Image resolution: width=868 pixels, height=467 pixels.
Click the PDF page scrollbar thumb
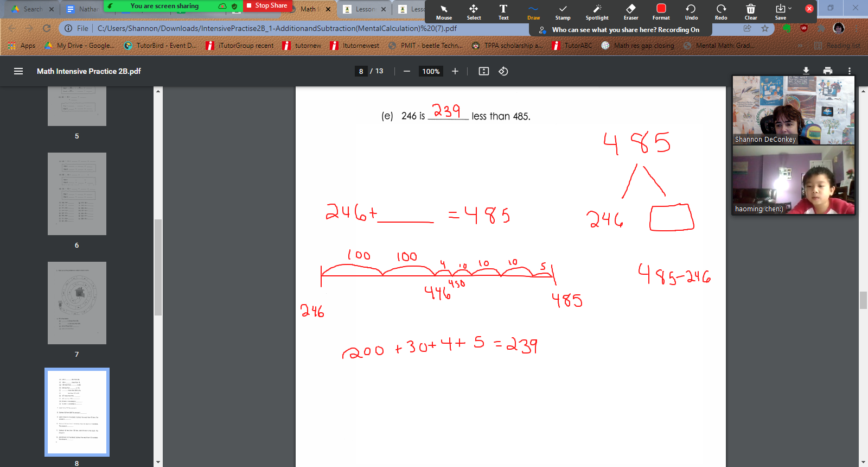(x=863, y=300)
